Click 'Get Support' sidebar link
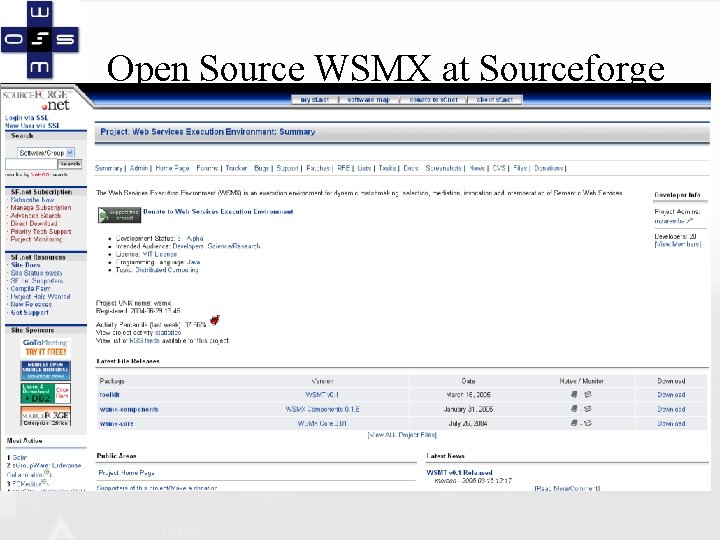 29,312
